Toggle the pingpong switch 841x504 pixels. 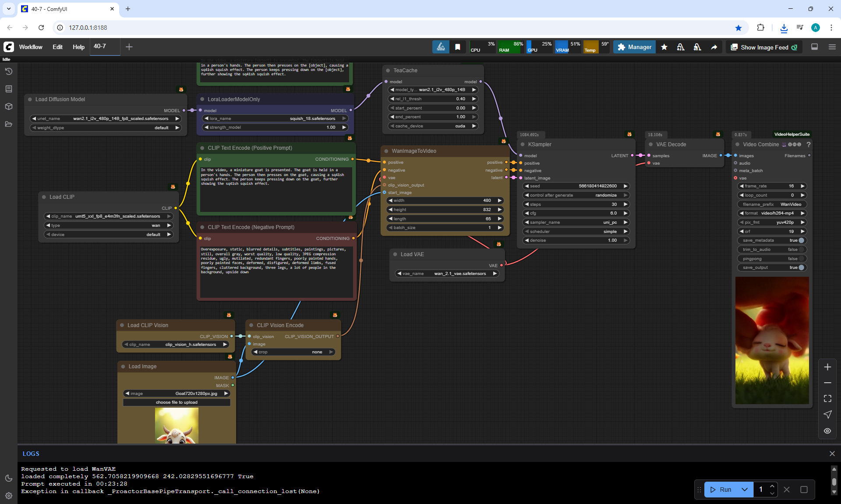[x=801, y=258]
